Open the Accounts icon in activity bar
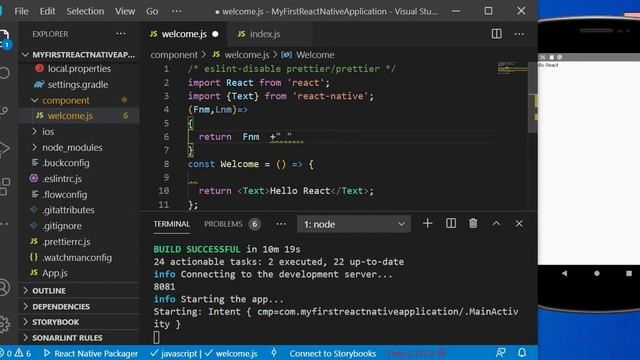This screenshot has height=360, width=640. [4, 287]
